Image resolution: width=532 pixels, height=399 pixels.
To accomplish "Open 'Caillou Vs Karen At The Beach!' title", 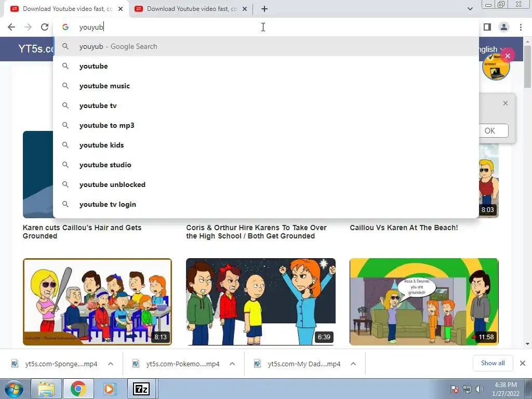I will 404,228.
